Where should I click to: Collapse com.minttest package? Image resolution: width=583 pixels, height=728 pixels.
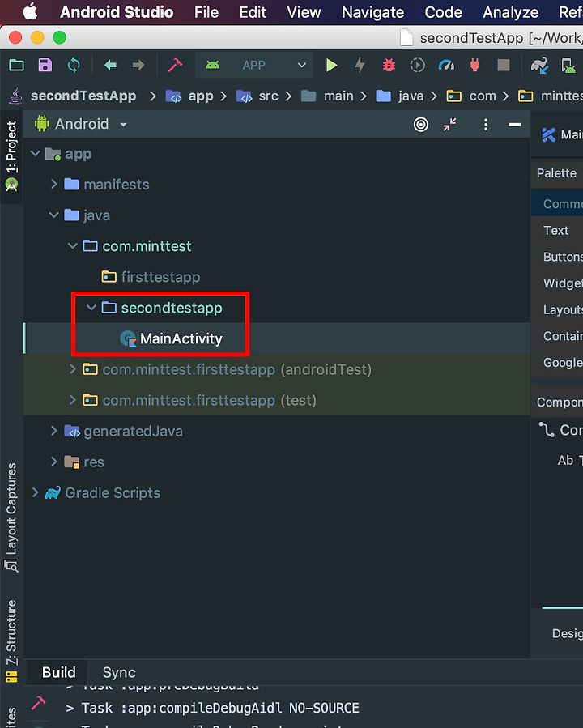click(x=72, y=245)
